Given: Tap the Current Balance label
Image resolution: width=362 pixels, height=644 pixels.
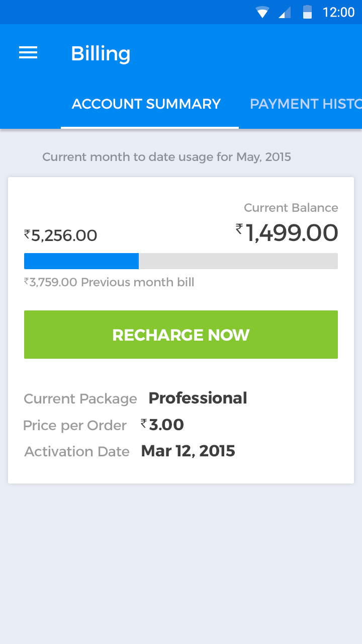Looking at the screenshot, I should 291,208.
